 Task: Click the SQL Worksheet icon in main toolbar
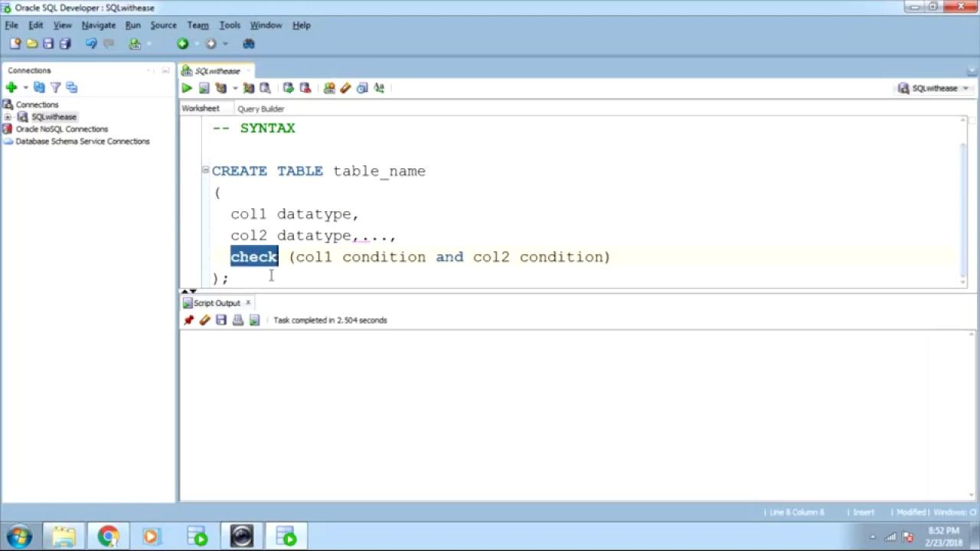pos(135,44)
